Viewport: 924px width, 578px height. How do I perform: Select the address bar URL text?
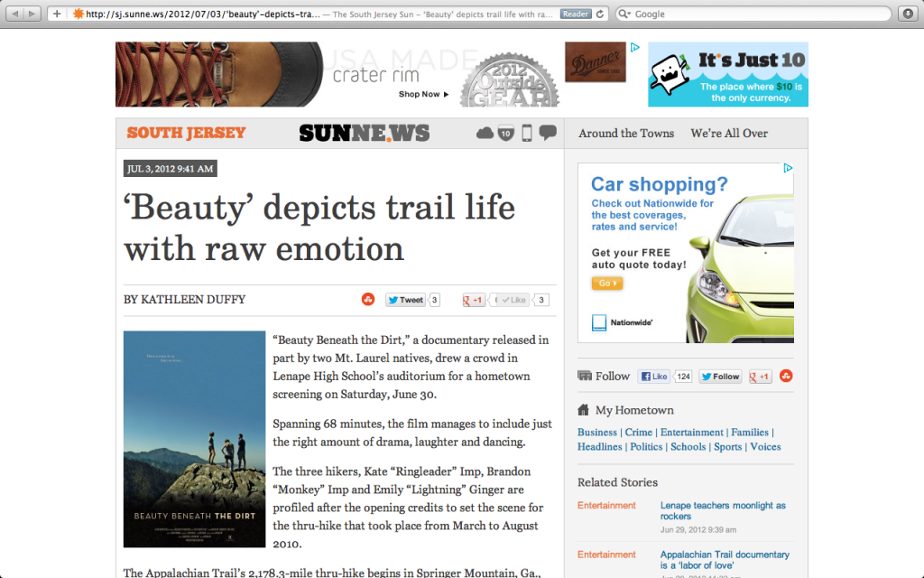[203, 14]
